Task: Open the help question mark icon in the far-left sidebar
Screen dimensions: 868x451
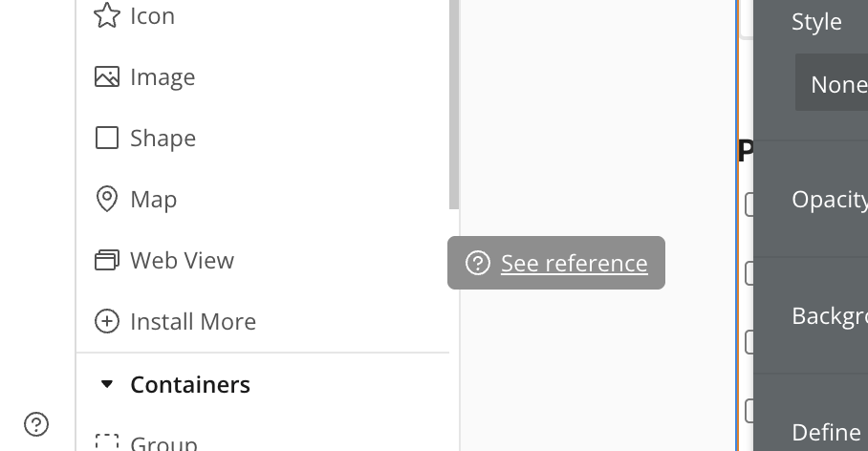Action: click(36, 424)
